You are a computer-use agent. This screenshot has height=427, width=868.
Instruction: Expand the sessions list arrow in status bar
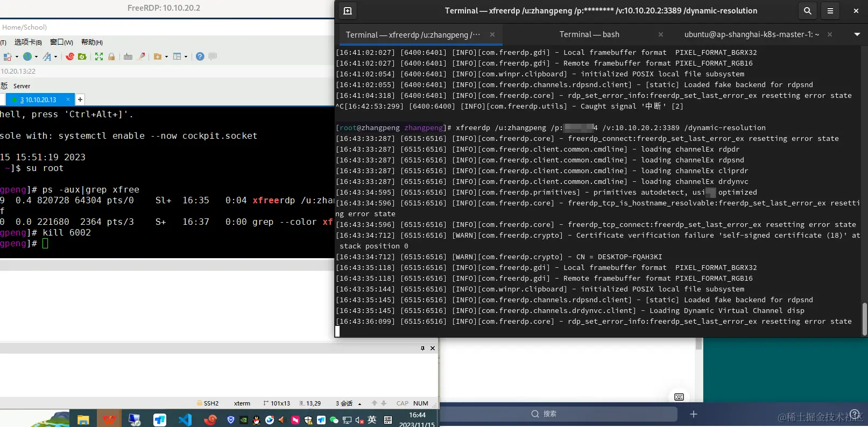359,403
